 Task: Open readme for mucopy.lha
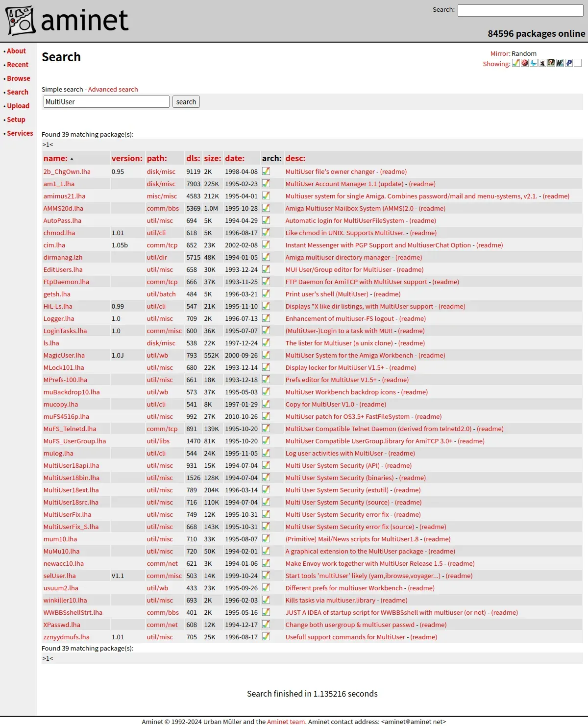coord(372,404)
